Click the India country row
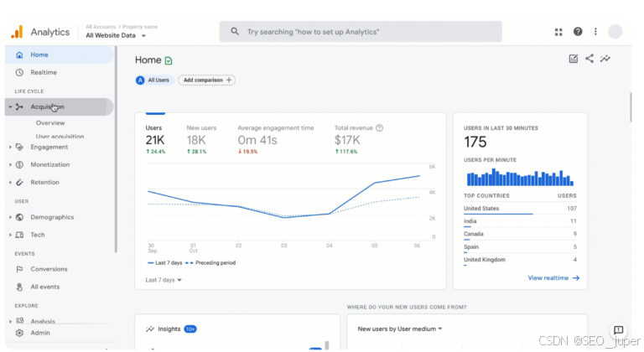Image resolution: width=644 pixels, height=352 pixels. pos(520,221)
